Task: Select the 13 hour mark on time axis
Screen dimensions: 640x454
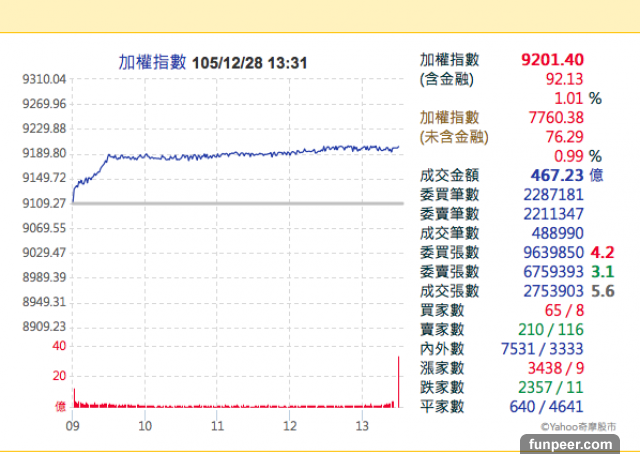Action: pyautogui.click(x=362, y=426)
